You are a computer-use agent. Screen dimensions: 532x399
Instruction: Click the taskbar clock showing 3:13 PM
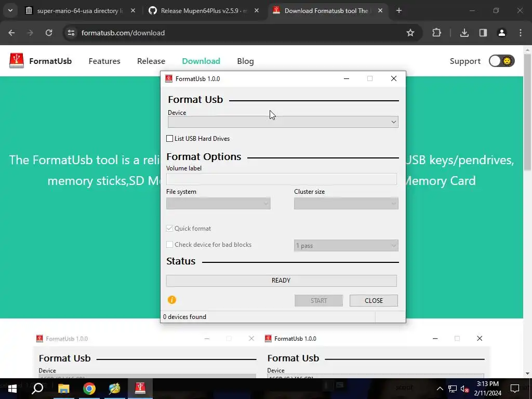pyautogui.click(x=487, y=389)
